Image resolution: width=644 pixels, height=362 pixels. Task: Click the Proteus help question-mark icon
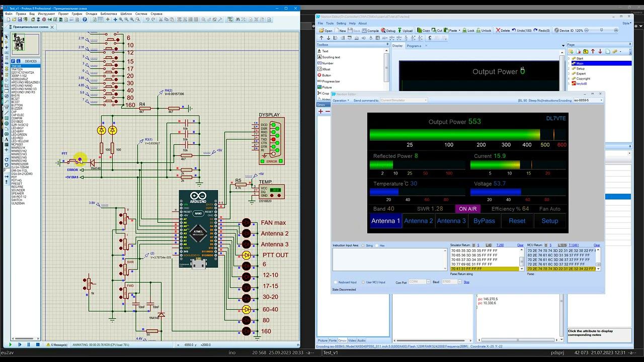click(x=85, y=20)
